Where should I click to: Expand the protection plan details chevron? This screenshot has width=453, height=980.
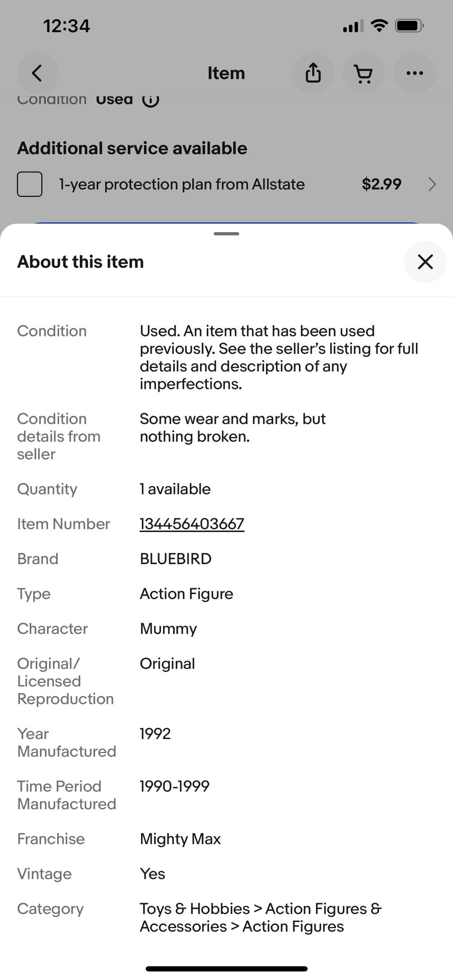[x=432, y=184]
